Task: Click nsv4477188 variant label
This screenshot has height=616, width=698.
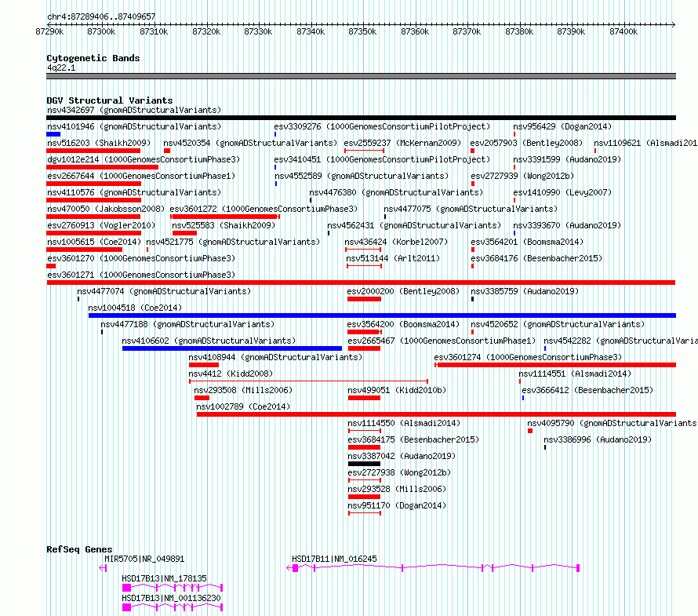Action: pos(187,324)
